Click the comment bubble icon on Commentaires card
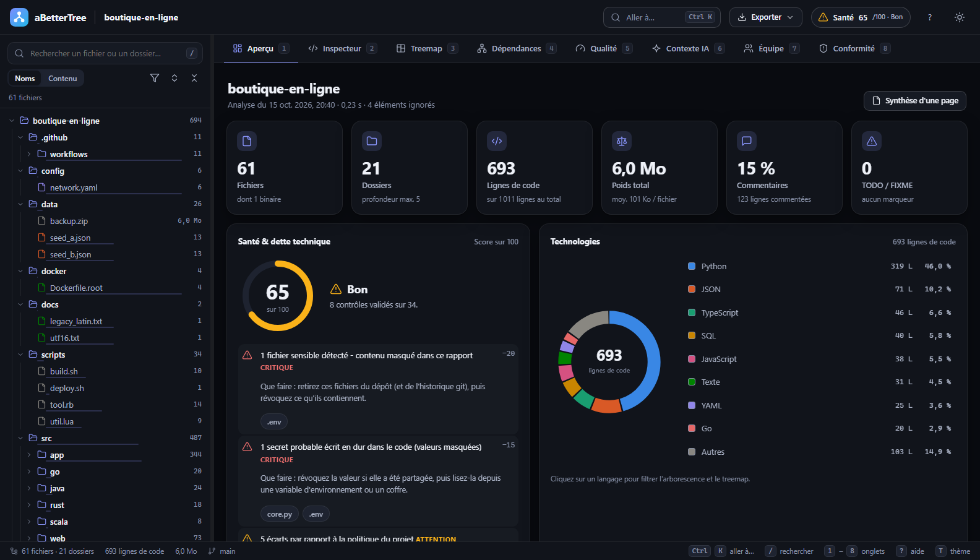Viewport: 980px width, 560px height. click(x=747, y=141)
